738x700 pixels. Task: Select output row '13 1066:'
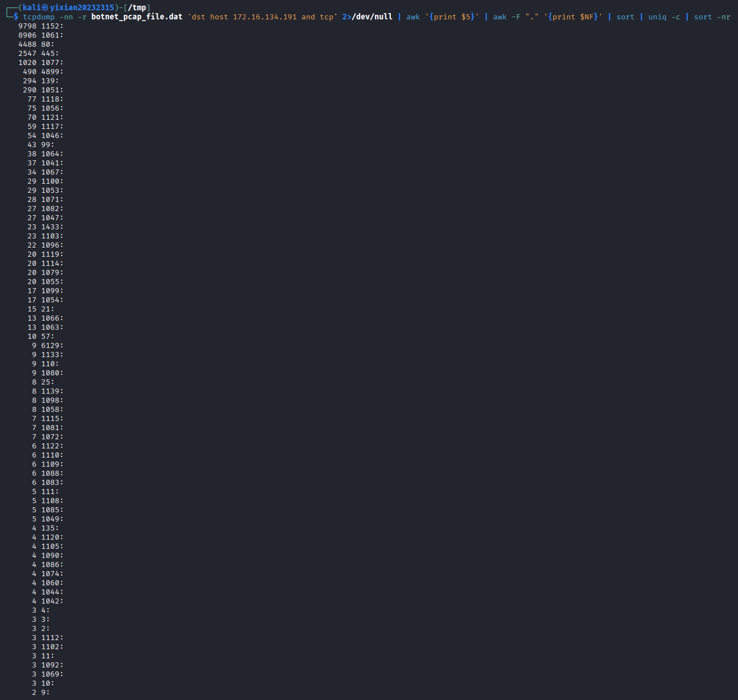coord(46,318)
